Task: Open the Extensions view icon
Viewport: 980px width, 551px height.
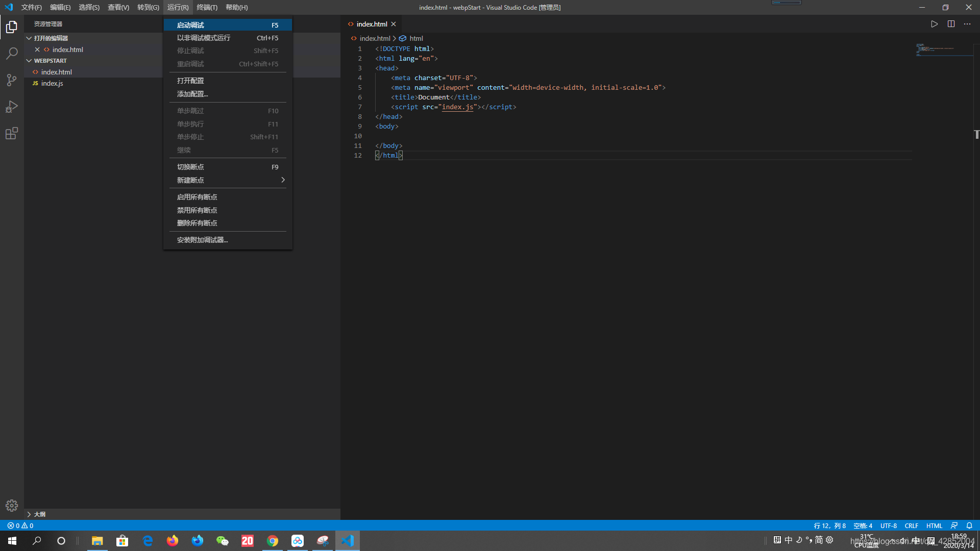Action: coord(12,134)
